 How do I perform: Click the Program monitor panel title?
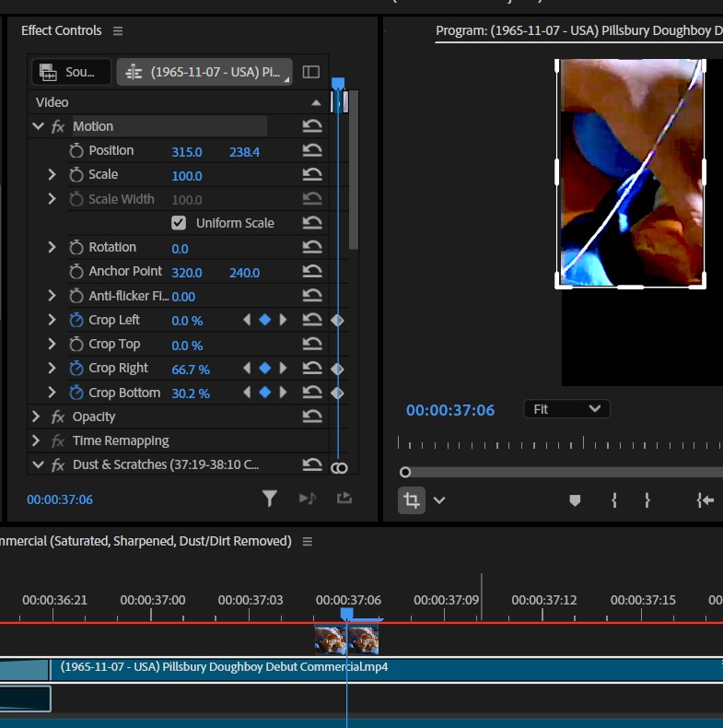point(579,30)
